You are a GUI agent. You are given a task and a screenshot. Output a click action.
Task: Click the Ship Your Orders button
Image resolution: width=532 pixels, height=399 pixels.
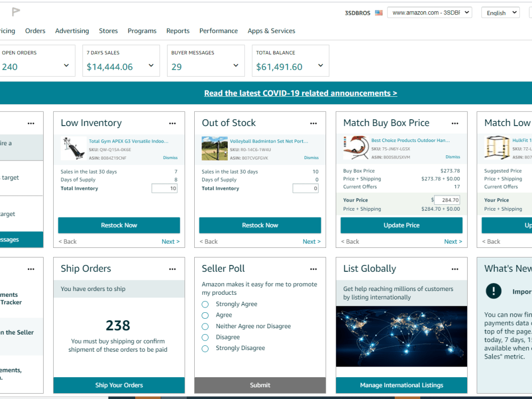click(x=119, y=385)
